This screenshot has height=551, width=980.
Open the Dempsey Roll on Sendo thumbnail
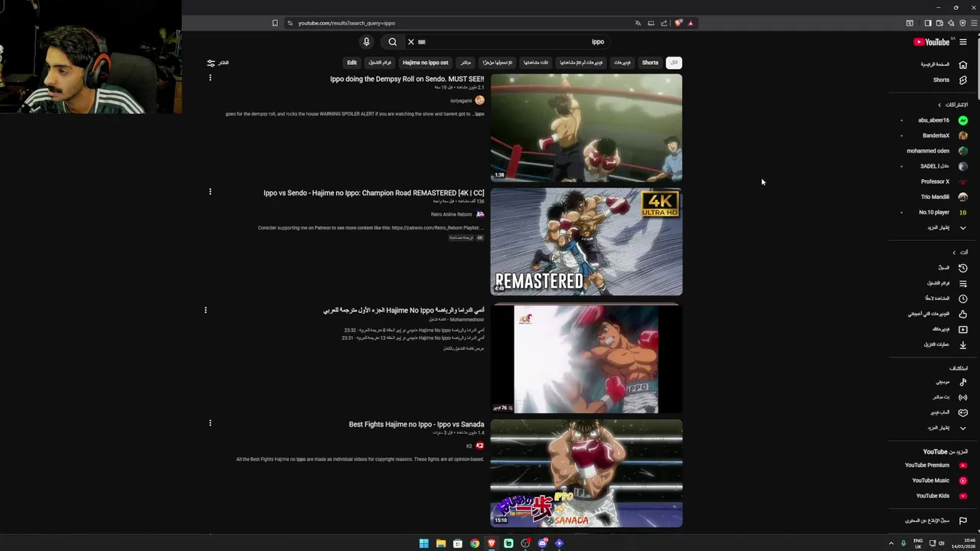586,128
